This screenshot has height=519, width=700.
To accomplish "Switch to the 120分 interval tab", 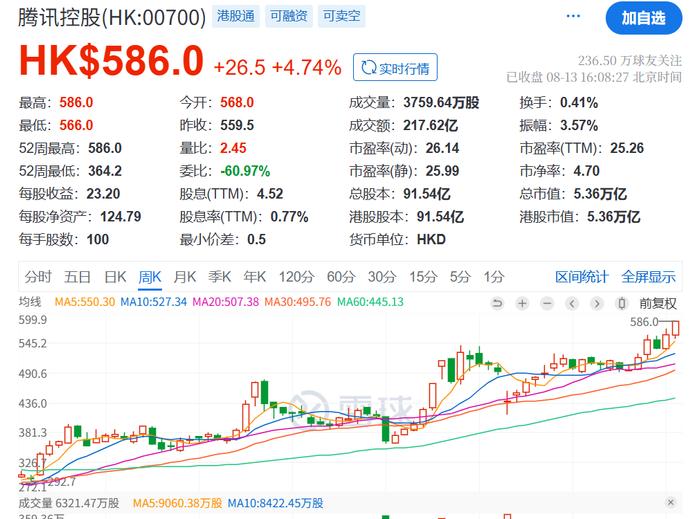I will point(296,277).
